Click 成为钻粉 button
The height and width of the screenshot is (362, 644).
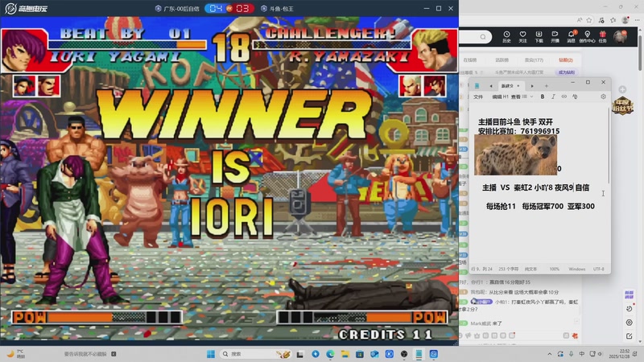(x=567, y=72)
